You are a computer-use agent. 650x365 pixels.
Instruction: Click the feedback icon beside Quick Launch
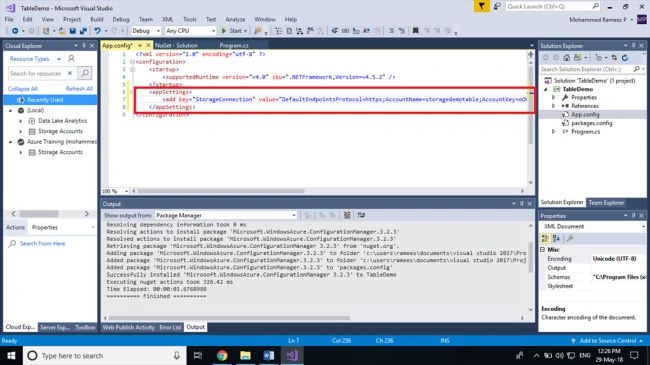[497, 6]
